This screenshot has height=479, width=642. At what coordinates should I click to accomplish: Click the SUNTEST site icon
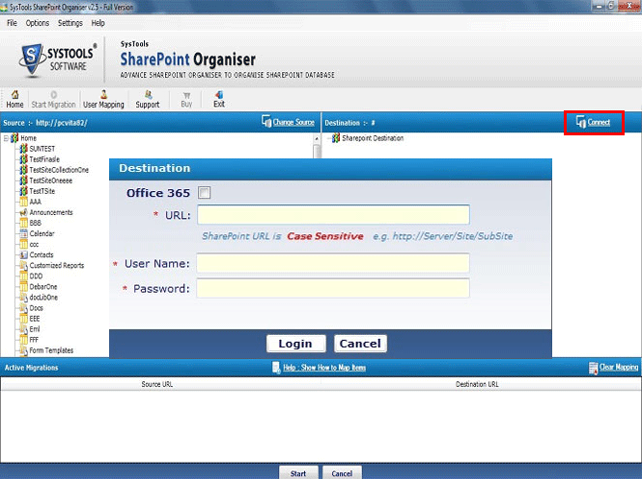(x=24, y=149)
